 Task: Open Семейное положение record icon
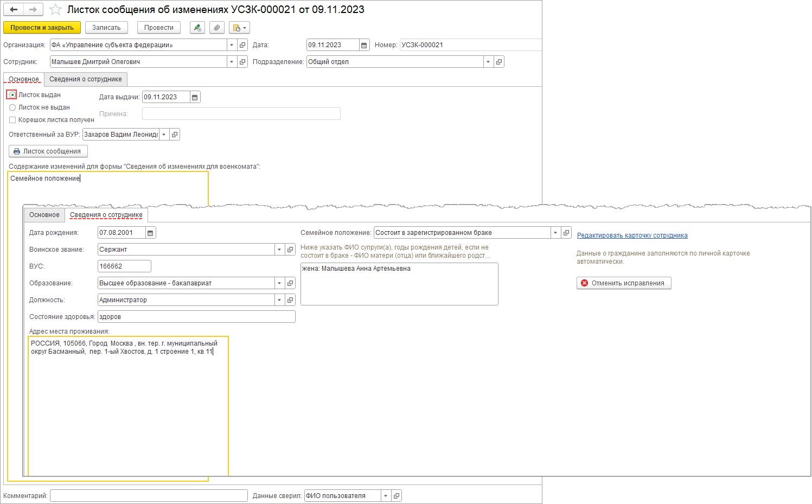point(566,233)
